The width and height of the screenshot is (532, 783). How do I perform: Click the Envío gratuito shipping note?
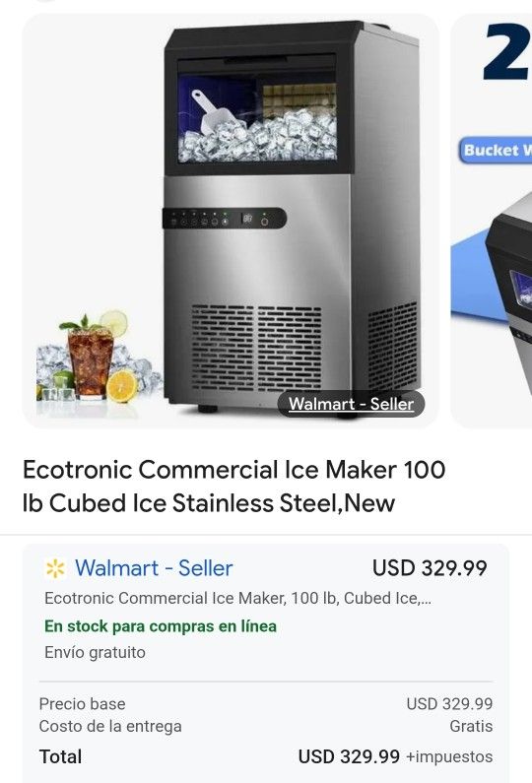coord(95,652)
